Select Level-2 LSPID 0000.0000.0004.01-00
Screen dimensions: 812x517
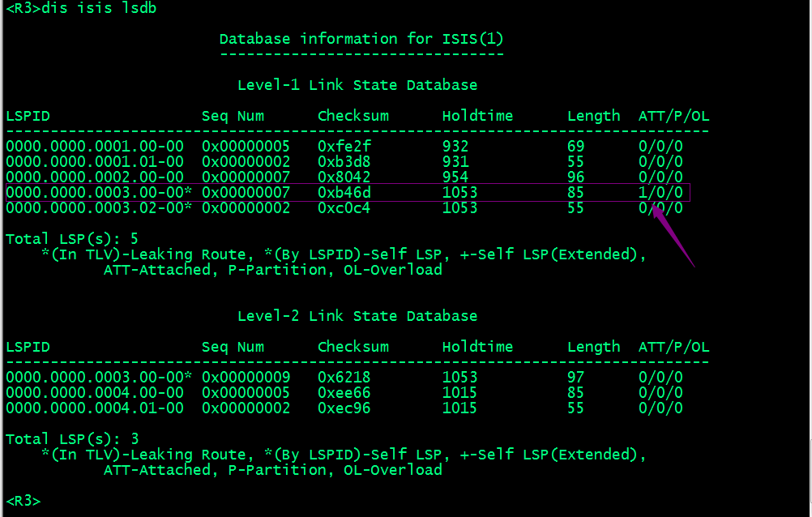[95, 408]
